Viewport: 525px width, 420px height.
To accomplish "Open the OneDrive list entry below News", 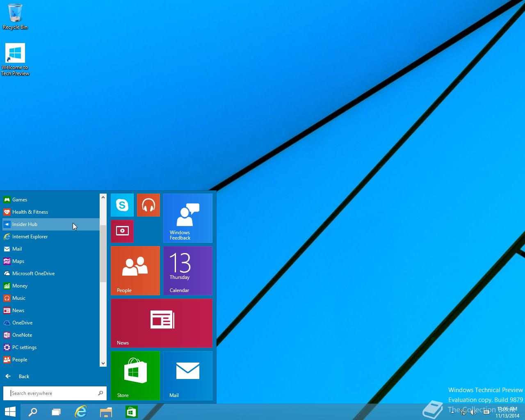I will 51,323.
